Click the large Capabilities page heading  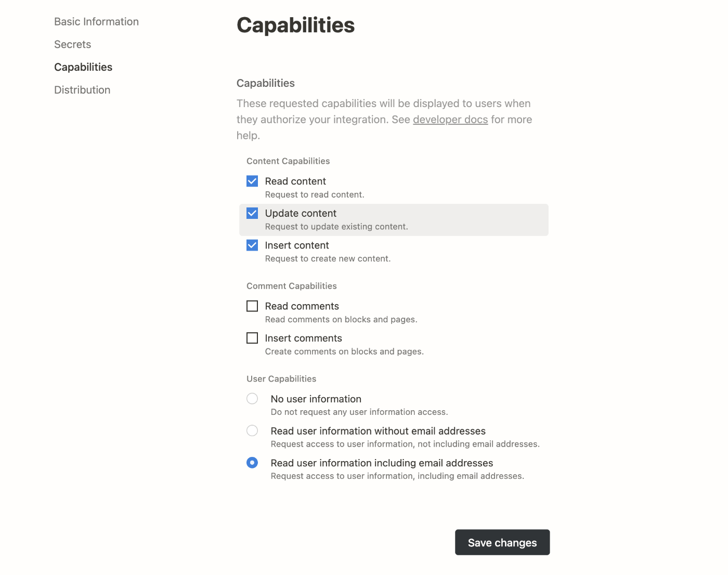coord(295,25)
